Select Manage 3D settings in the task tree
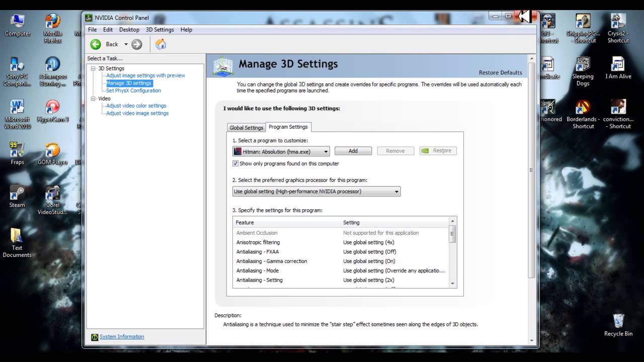This screenshot has width=644, height=362. click(129, 83)
